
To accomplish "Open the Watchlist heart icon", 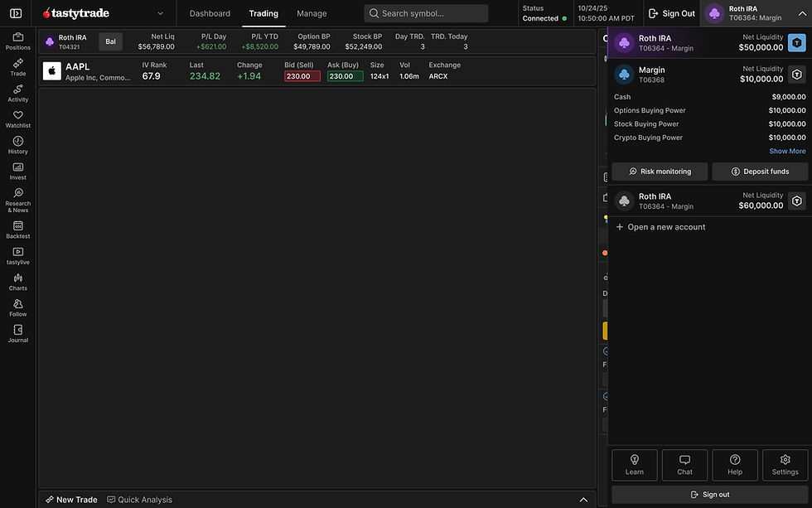I will pos(18,119).
